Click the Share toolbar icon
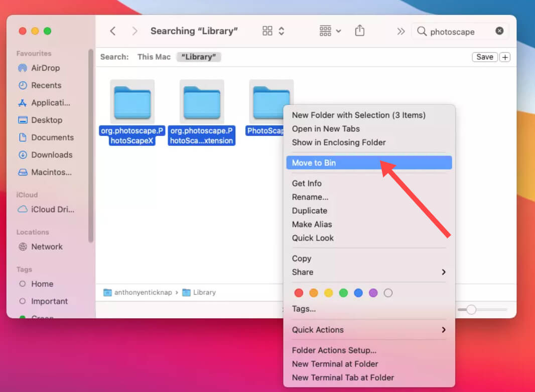The width and height of the screenshot is (535, 392). pyautogui.click(x=360, y=31)
